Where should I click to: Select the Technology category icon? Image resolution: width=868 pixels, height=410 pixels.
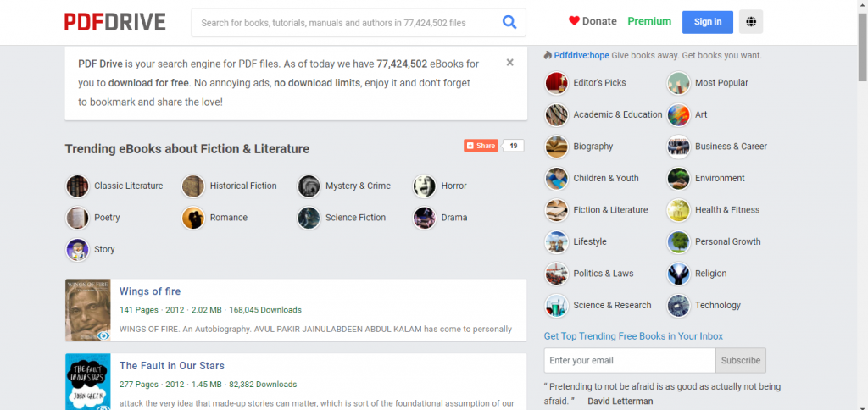pos(679,305)
